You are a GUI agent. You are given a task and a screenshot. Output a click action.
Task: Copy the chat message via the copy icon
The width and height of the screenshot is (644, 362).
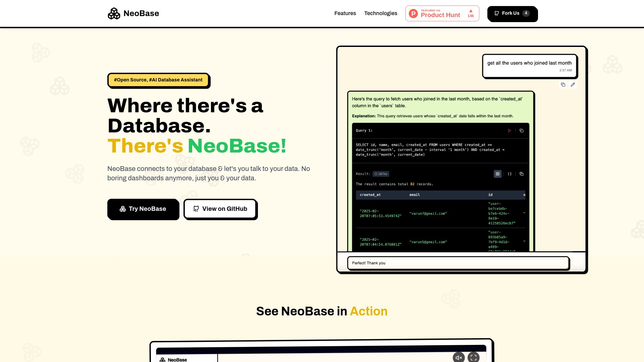click(563, 84)
